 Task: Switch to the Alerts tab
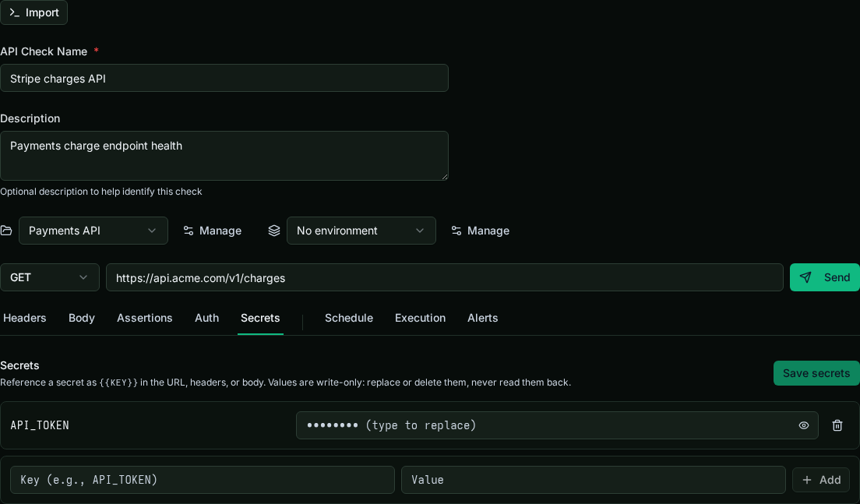click(483, 318)
